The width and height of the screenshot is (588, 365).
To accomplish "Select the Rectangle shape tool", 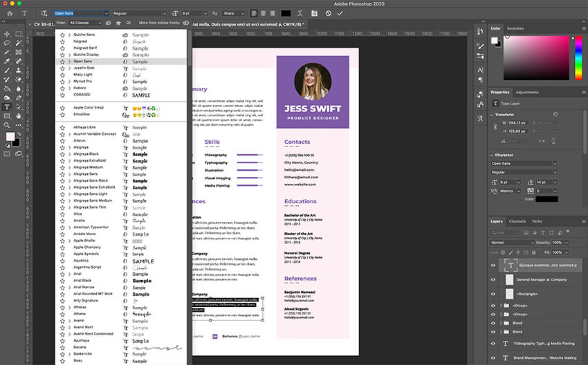I will coord(7,116).
